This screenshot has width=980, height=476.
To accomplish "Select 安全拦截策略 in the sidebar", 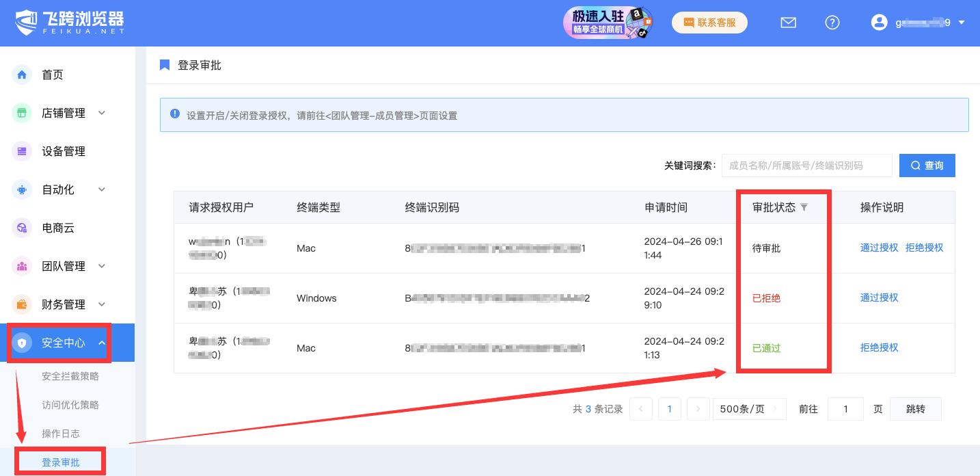I will click(x=70, y=376).
